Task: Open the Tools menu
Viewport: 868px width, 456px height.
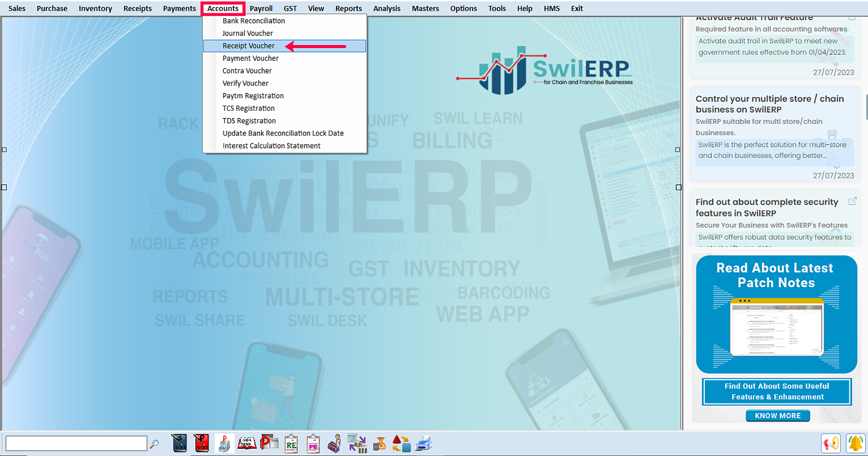Action: click(497, 8)
